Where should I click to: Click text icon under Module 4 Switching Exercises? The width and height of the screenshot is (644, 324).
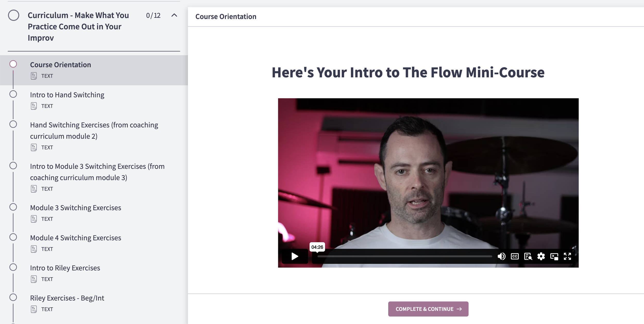click(34, 249)
